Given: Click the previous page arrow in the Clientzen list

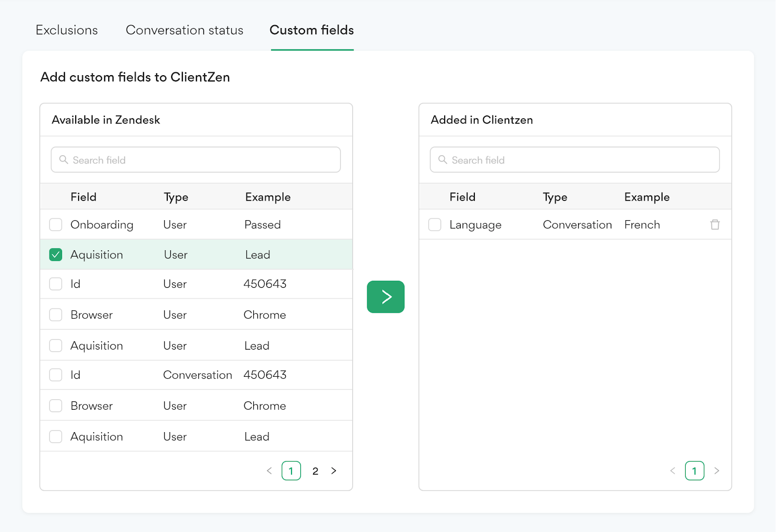Looking at the screenshot, I should (673, 471).
